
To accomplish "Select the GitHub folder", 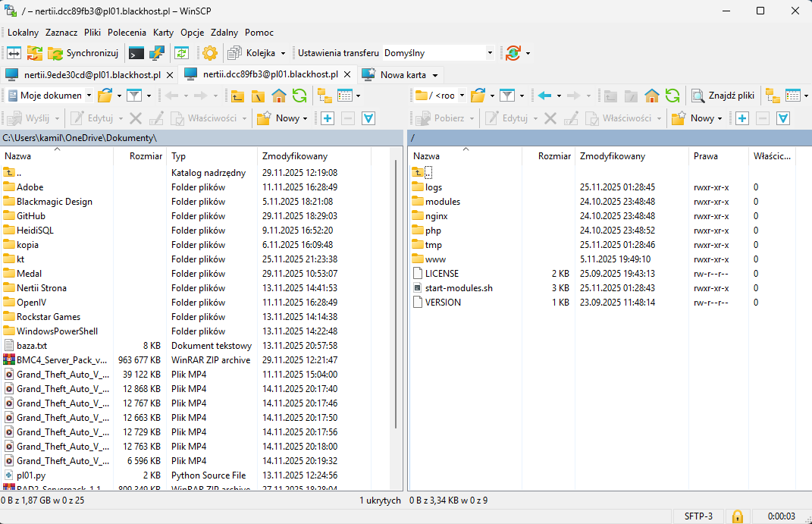I will click(31, 216).
